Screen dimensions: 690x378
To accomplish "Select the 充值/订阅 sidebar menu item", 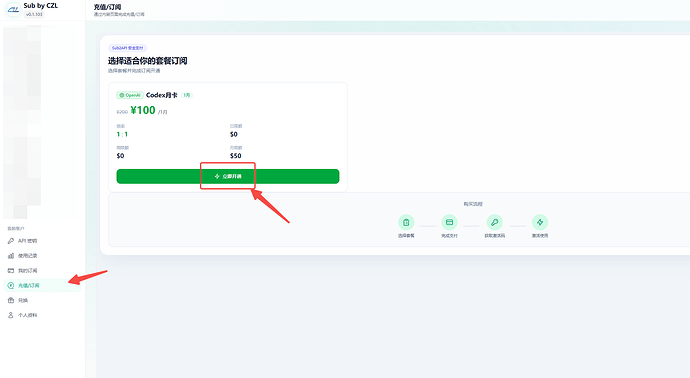I will pyautogui.click(x=42, y=286).
